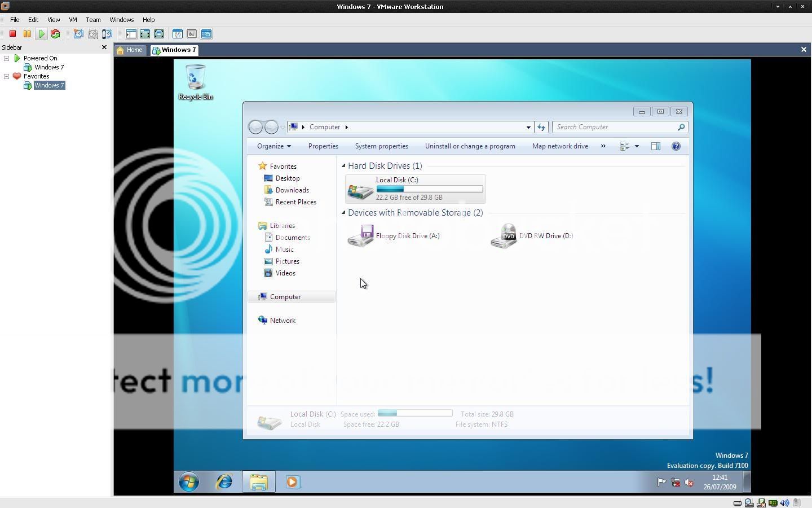This screenshot has height=508, width=812.
Task: Open the guest Start menu orb
Action: (x=189, y=482)
